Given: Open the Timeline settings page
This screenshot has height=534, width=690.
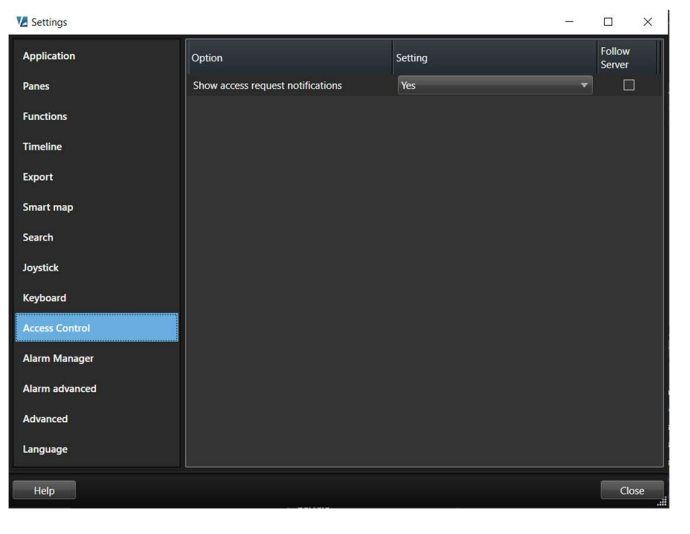Looking at the screenshot, I should 42,147.
